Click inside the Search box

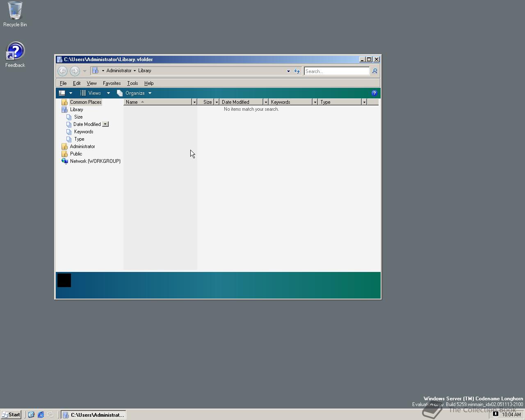(x=337, y=71)
